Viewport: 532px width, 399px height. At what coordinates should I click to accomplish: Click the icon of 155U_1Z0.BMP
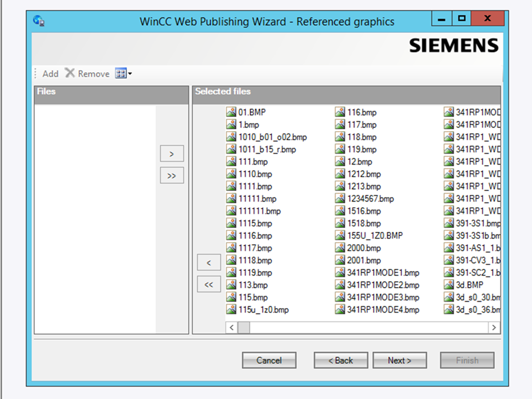pos(340,235)
